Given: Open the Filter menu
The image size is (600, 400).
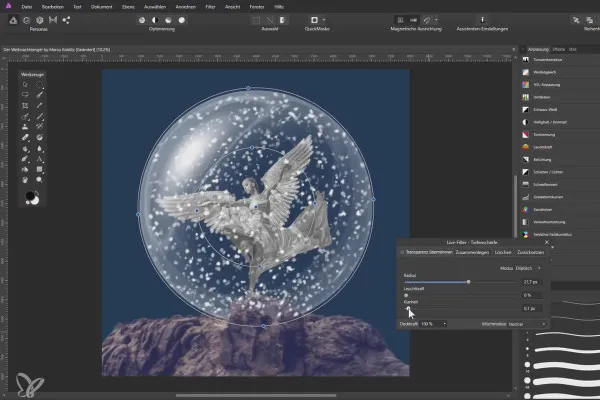Looking at the screenshot, I should [210, 7].
